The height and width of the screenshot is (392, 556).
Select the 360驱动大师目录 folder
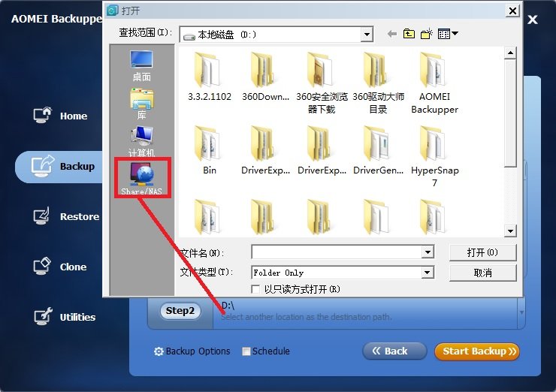pos(378,83)
